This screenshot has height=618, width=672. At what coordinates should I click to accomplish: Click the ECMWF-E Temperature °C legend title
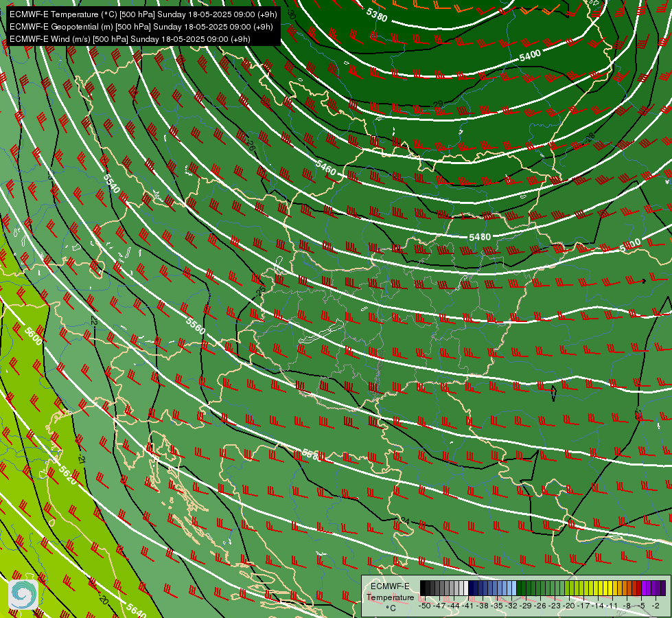coord(390,597)
